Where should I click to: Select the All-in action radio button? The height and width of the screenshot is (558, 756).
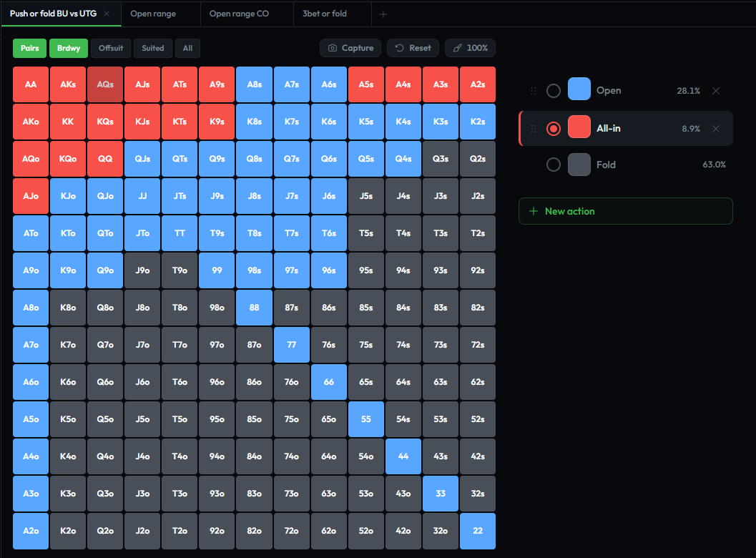(x=554, y=128)
